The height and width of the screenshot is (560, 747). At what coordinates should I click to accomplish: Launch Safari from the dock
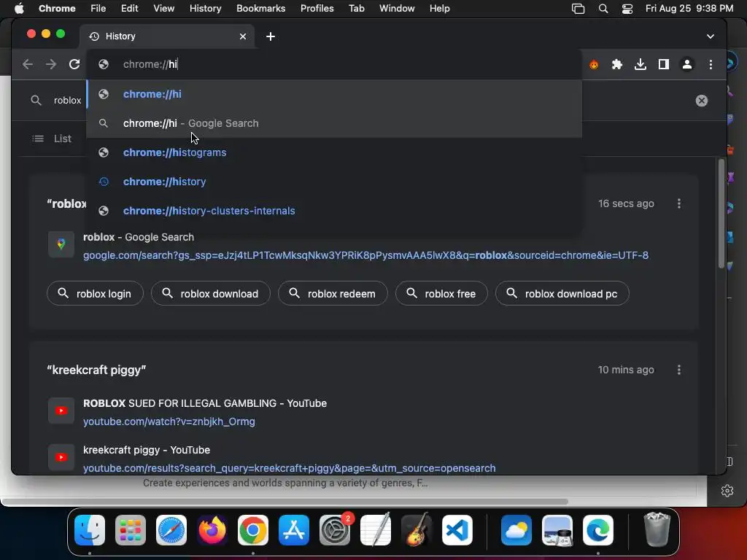pyautogui.click(x=171, y=530)
